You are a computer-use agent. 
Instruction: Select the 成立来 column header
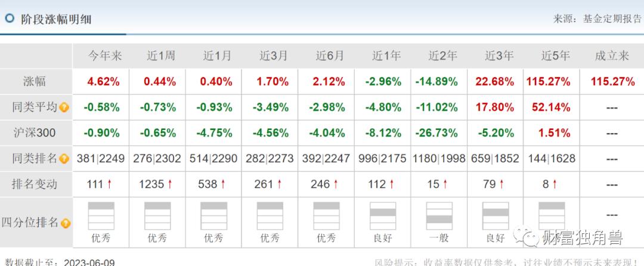[x=612, y=56]
